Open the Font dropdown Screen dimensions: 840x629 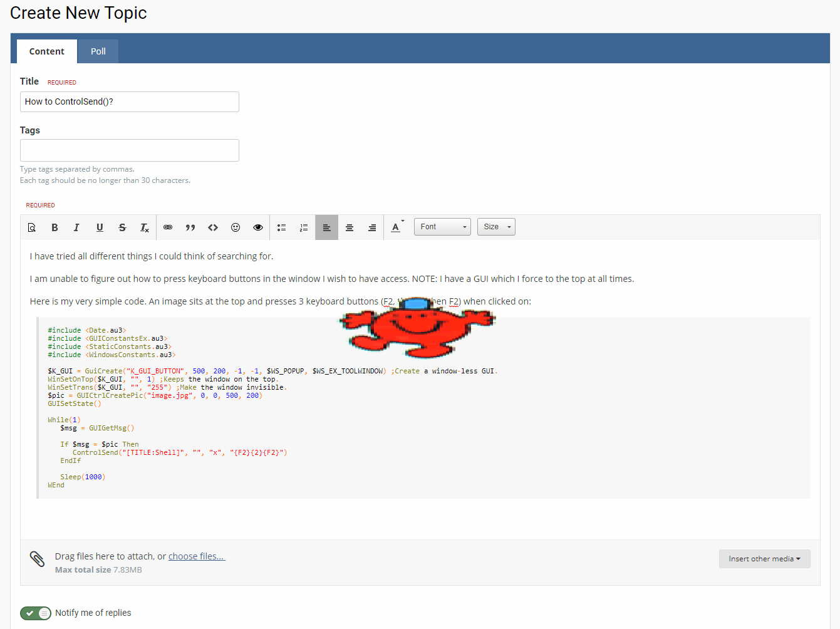tap(442, 227)
